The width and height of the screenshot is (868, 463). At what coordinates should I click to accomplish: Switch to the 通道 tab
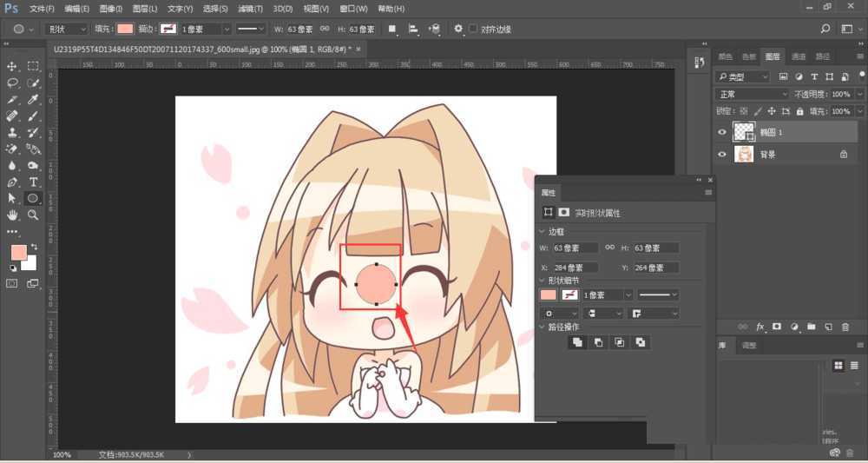[x=798, y=56]
